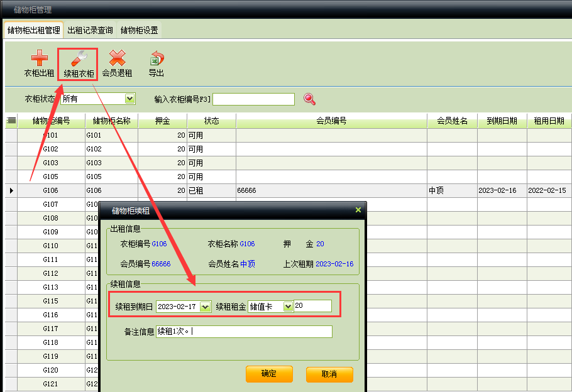Image resolution: width=572 pixels, height=392 pixels.
Task: Open the 衣柜状态 dropdown showing 所有
Action: [129, 99]
